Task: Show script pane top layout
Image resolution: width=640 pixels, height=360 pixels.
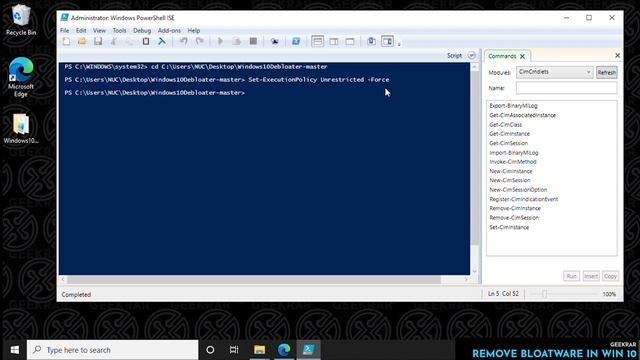Action: coord(318,41)
